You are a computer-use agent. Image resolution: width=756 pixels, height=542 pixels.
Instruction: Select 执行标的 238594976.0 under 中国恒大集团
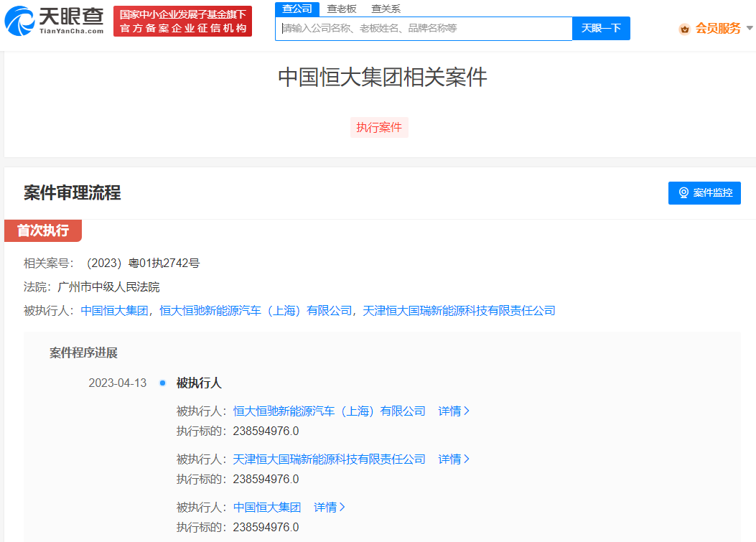(238, 527)
